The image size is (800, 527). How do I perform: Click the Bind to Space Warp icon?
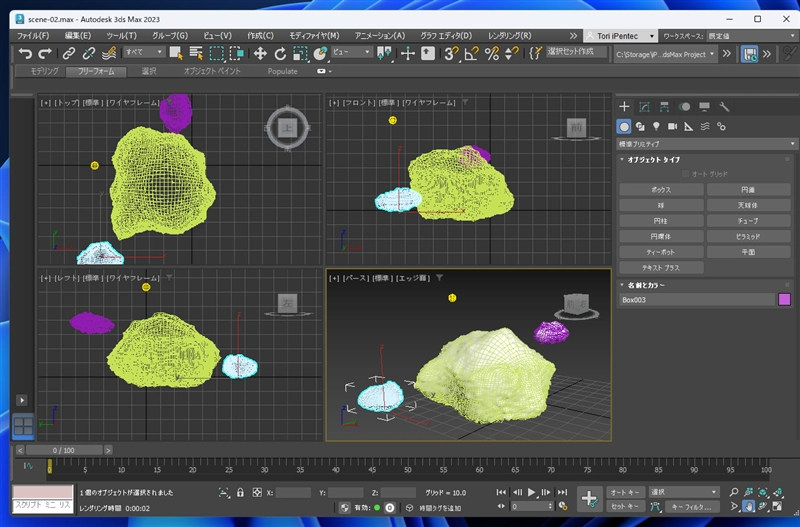tap(109, 53)
